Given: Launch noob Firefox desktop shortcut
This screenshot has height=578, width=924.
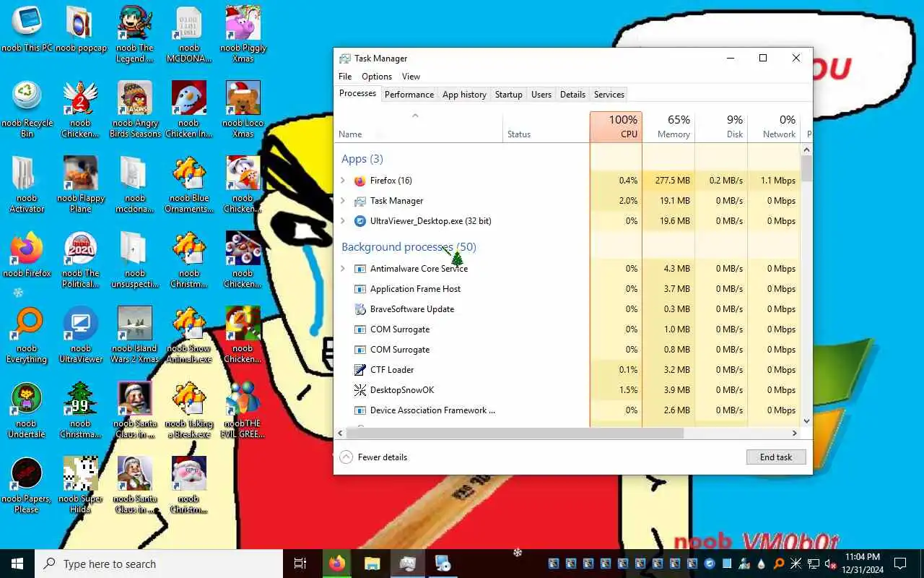Looking at the screenshot, I should coord(27,254).
